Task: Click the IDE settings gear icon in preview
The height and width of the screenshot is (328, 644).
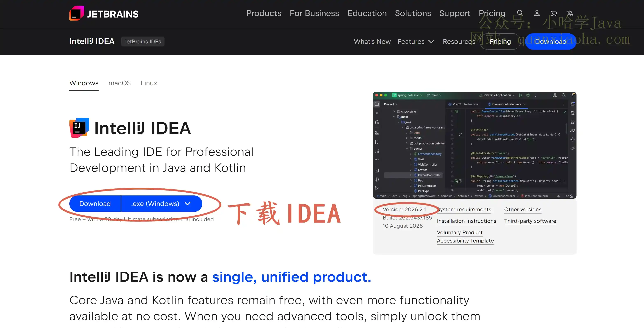Action: point(572,95)
